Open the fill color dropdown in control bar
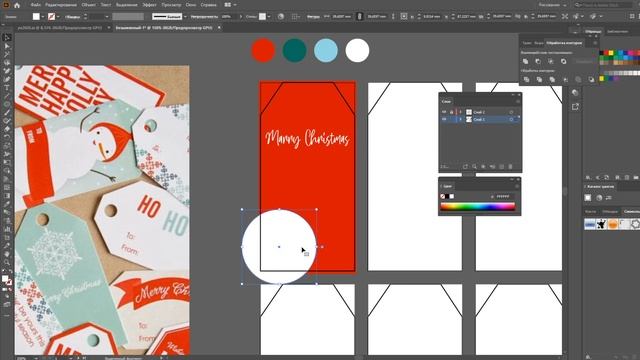The image size is (640, 360). [x=43, y=17]
